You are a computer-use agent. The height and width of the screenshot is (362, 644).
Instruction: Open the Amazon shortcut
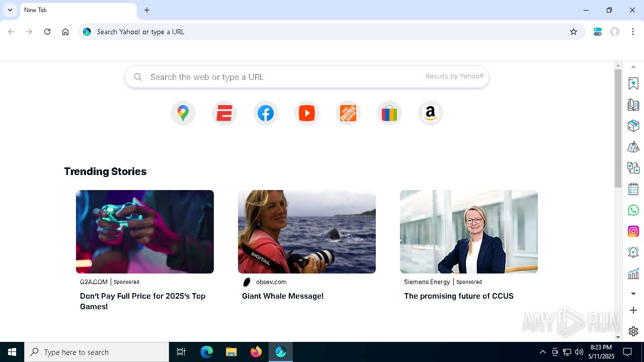click(x=431, y=113)
